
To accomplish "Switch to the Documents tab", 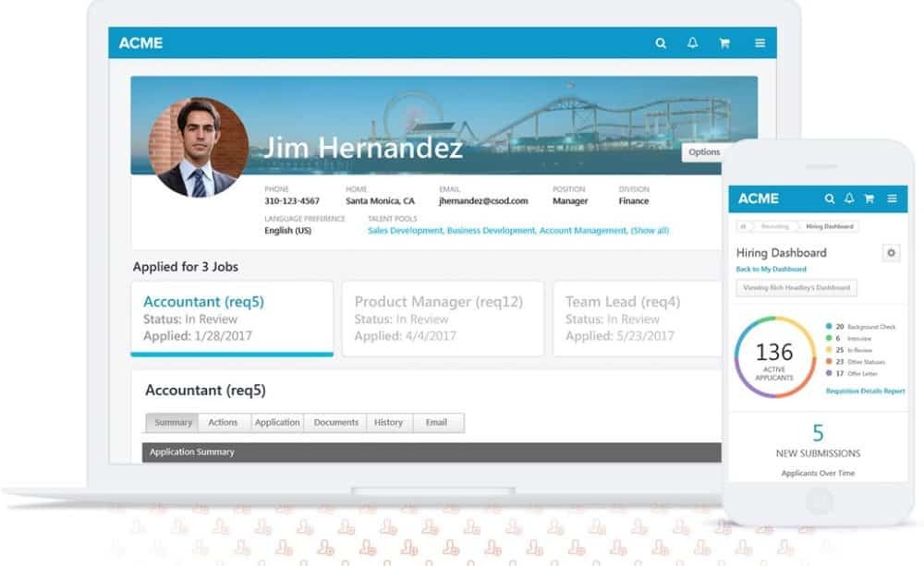I will point(335,423).
